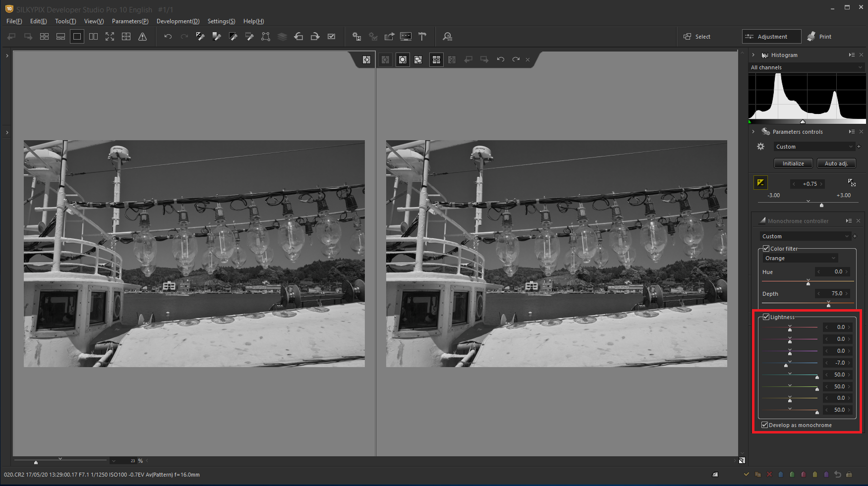Toggle the monitor display settings icon
868x486 pixels.
coord(405,37)
